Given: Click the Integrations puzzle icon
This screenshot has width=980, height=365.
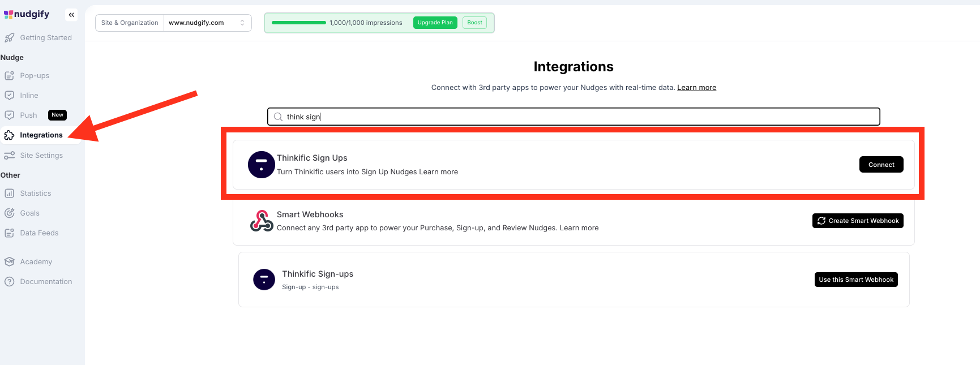Looking at the screenshot, I should tap(10, 135).
